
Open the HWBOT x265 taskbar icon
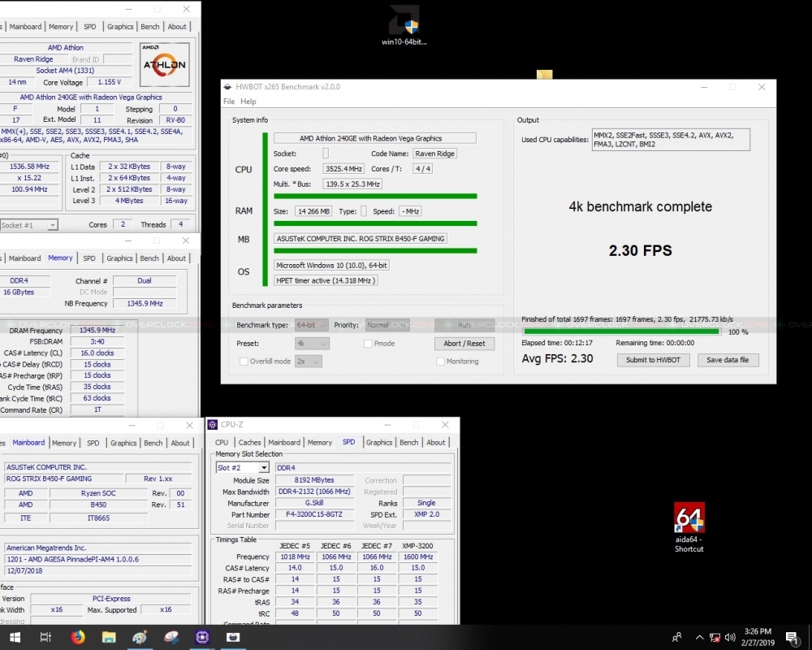(x=233, y=638)
